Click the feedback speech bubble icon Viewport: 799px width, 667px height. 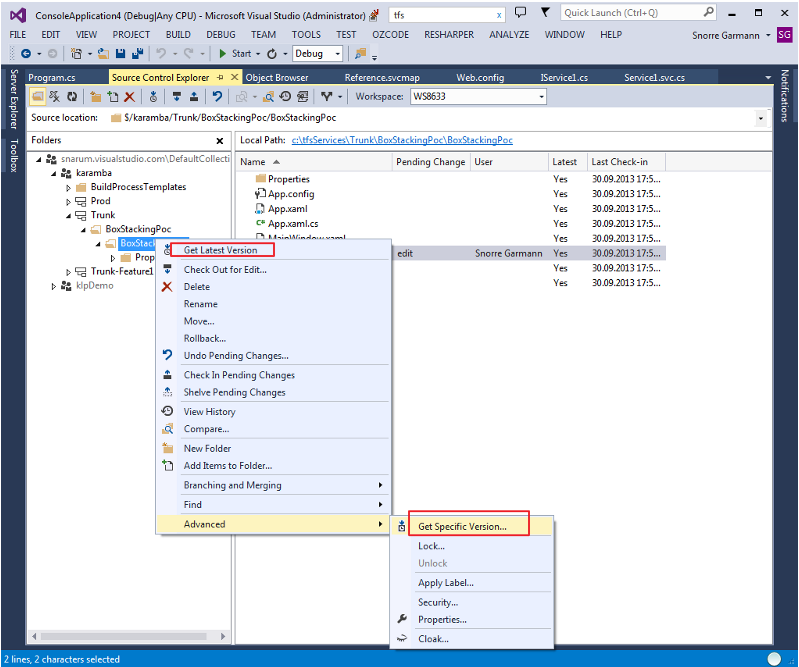pyautogui.click(x=520, y=13)
